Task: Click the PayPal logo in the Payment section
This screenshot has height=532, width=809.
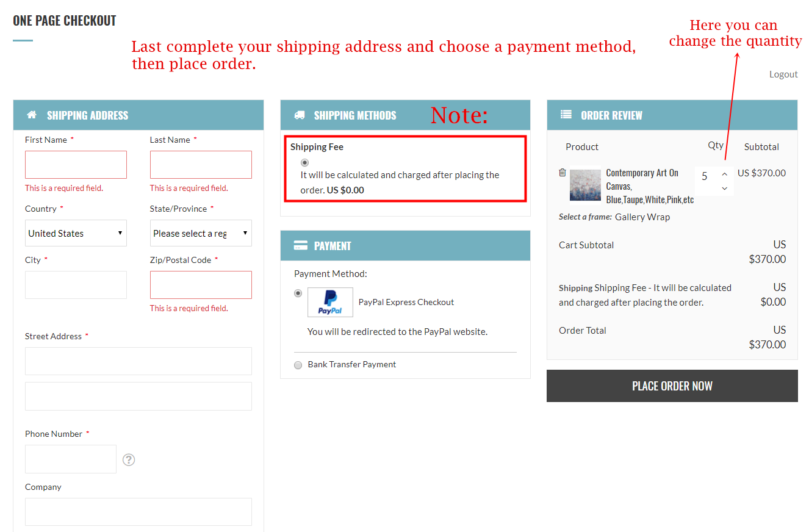Action: (x=330, y=302)
